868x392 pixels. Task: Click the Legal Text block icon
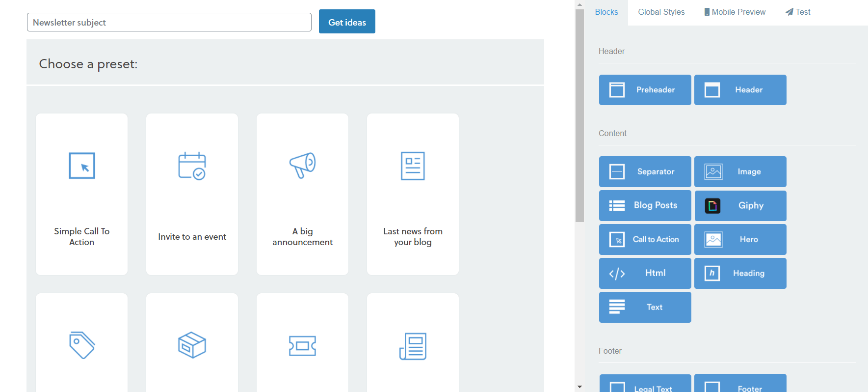(x=617, y=387)
